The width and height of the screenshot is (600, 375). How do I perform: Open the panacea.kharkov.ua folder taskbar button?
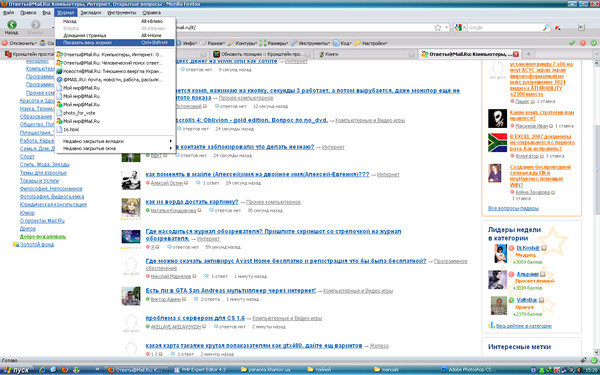268,370
